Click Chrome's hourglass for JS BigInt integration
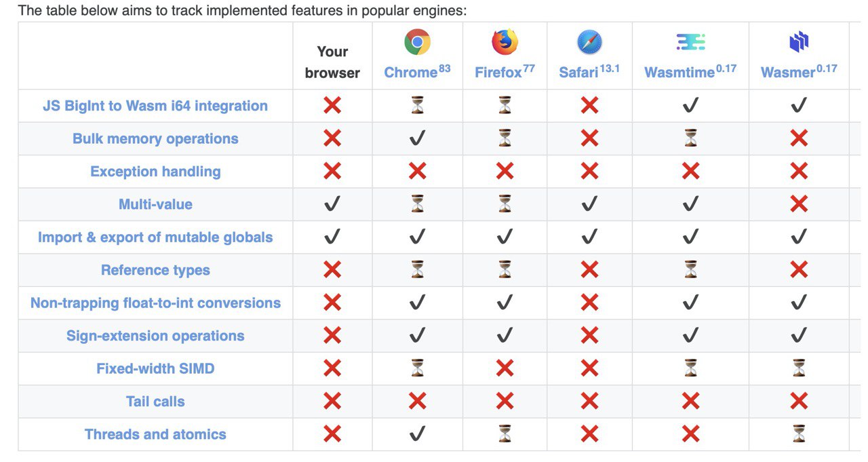The image size is (868, 462). coord(417,105)
